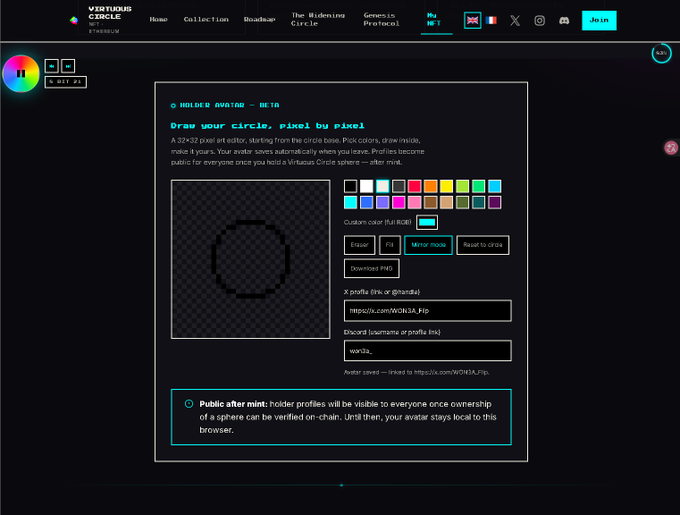680x515 pixels.
Task: Pick the light pink color swatch
Action: pos(415,202)
